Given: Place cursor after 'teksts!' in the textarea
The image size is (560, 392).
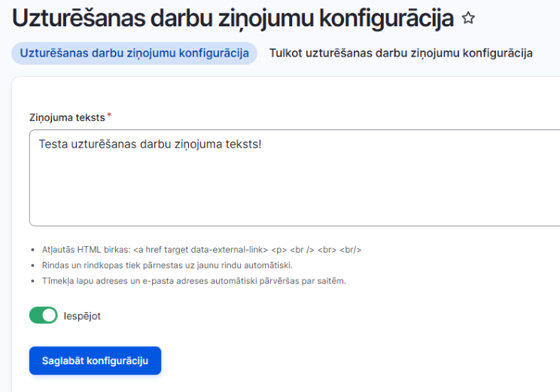Looking at the screenshot, I should [262, 144].
